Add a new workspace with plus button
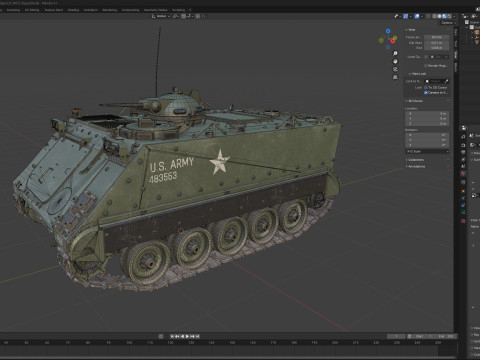 [190, 10]
